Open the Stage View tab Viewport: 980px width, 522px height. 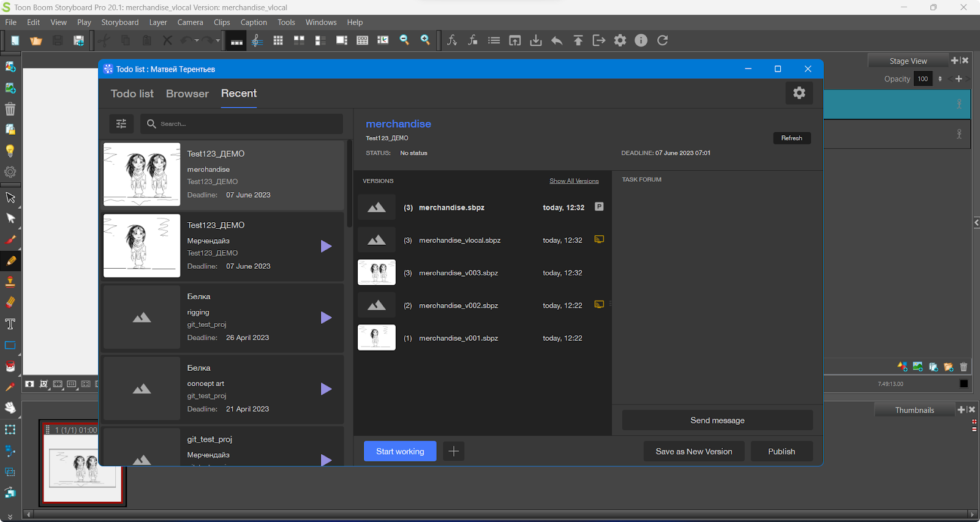point(908,61)
